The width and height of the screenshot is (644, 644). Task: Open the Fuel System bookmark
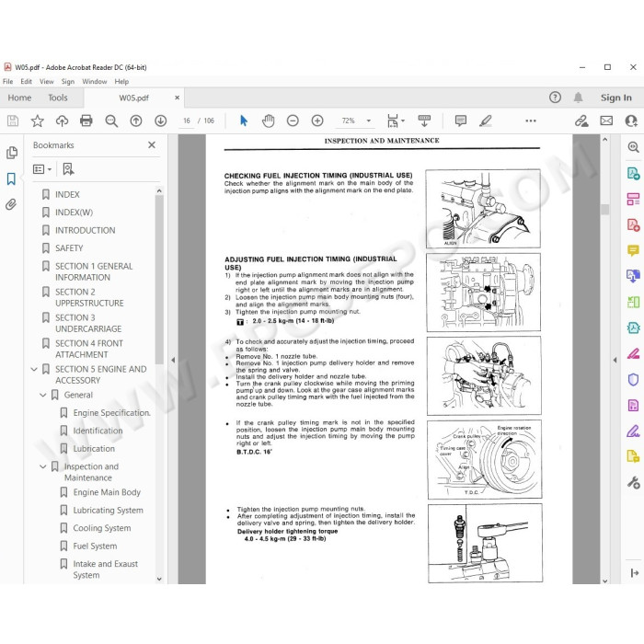point(95,546)
